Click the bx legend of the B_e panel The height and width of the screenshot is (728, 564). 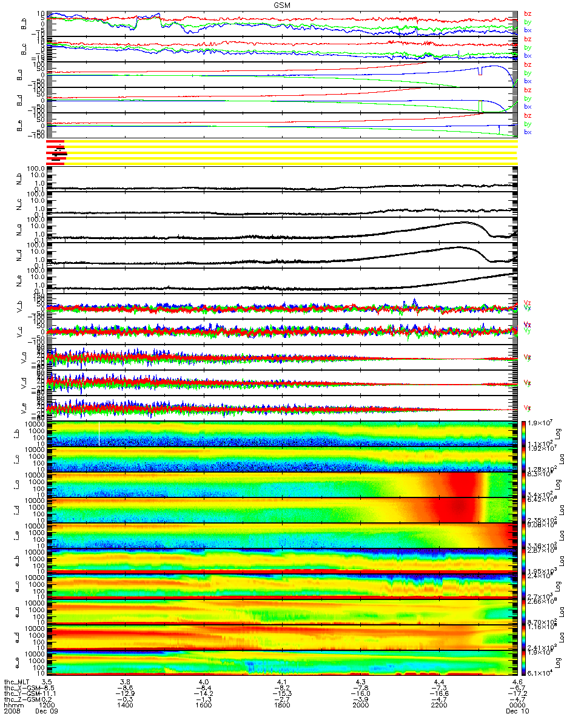[x=527, y=132]
